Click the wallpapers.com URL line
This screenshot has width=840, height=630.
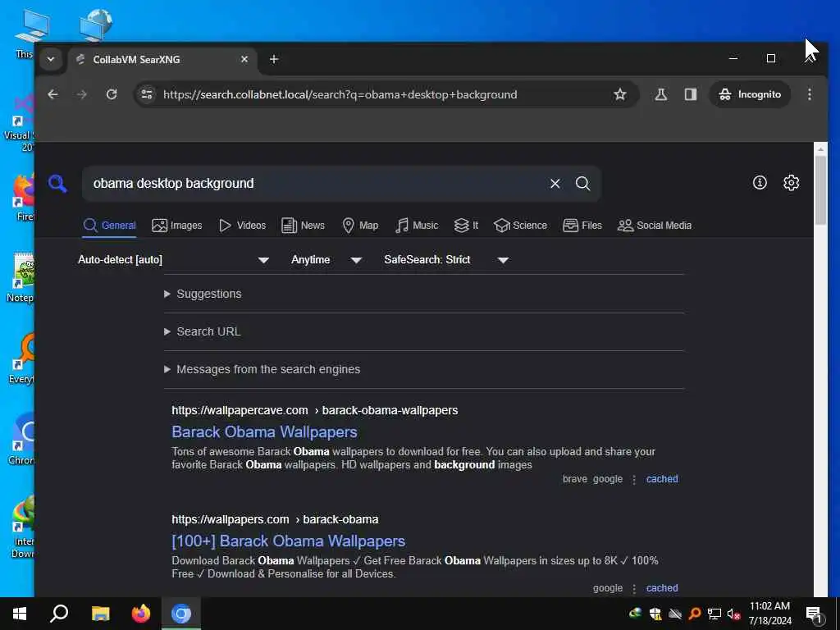tap(275, 519)
